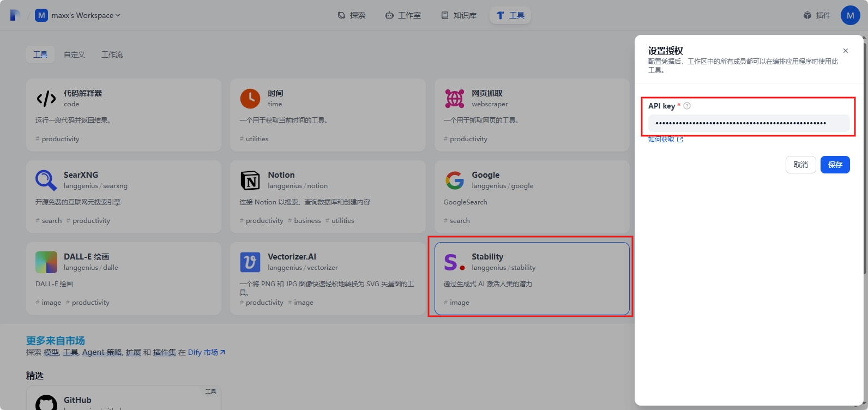This screenshot has height=410, width=868.
Task: Go to the 工作室 nav tab
Action: click(x=403, y=15)
